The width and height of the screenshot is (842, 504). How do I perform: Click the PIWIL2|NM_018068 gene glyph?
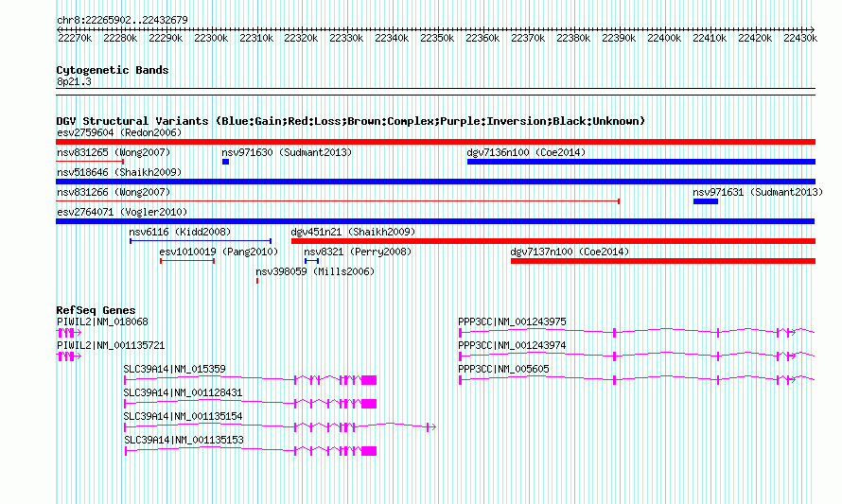[69, 333]
